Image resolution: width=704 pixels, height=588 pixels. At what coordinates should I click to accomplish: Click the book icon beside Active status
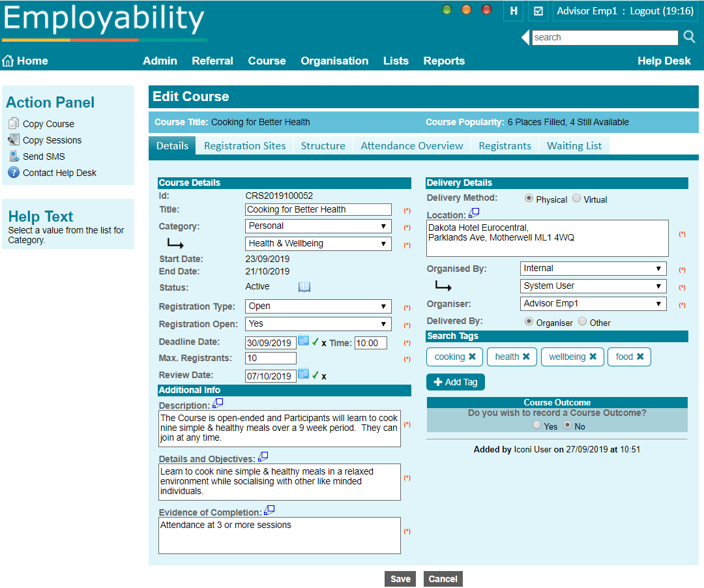[x=304, y=286]
